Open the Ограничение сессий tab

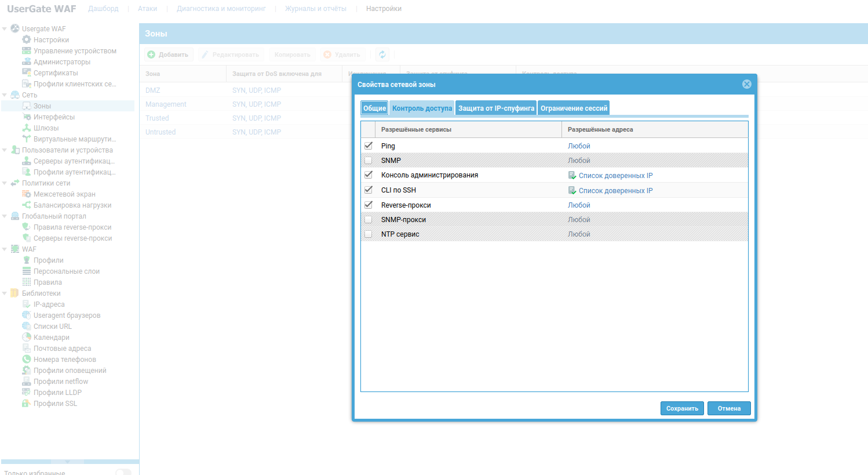(x=574, y=108)
